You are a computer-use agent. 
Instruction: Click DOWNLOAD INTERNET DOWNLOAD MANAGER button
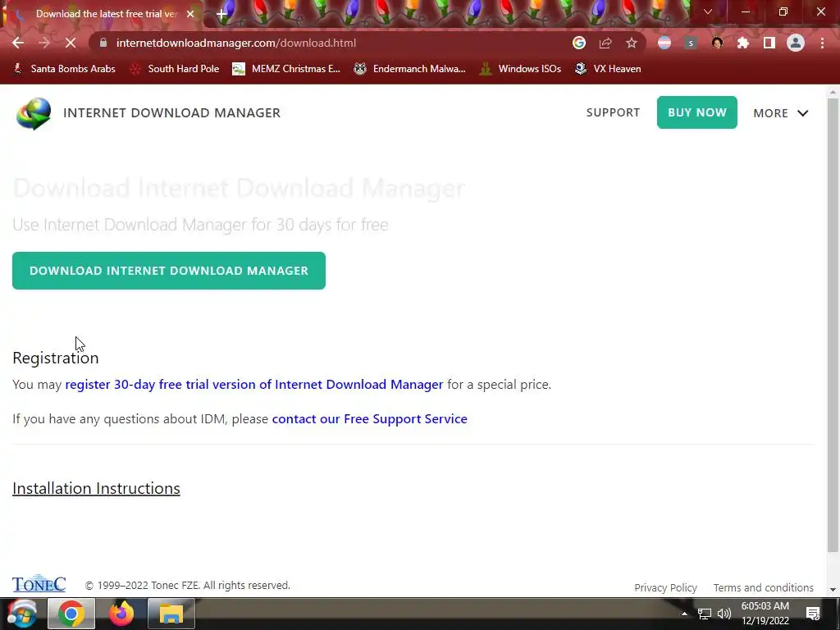point(169,271)
